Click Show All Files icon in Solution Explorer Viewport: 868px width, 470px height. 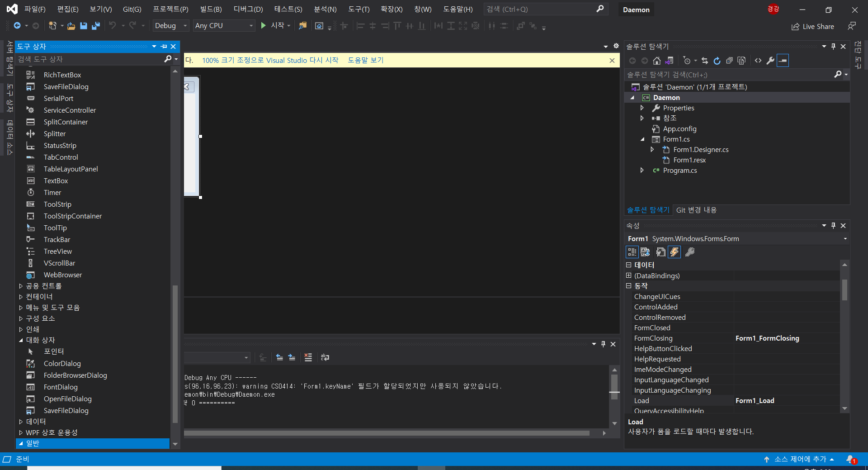point(741,61)
